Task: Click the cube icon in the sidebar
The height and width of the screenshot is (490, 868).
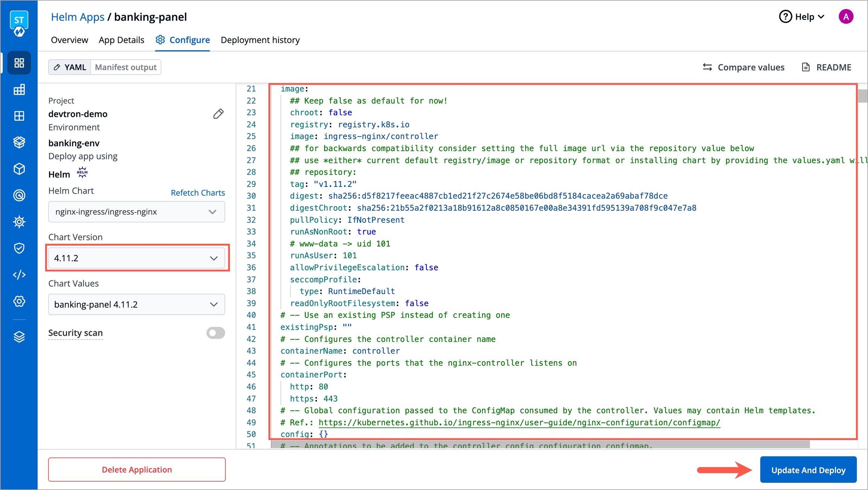Action: click(x=19, y=169)
